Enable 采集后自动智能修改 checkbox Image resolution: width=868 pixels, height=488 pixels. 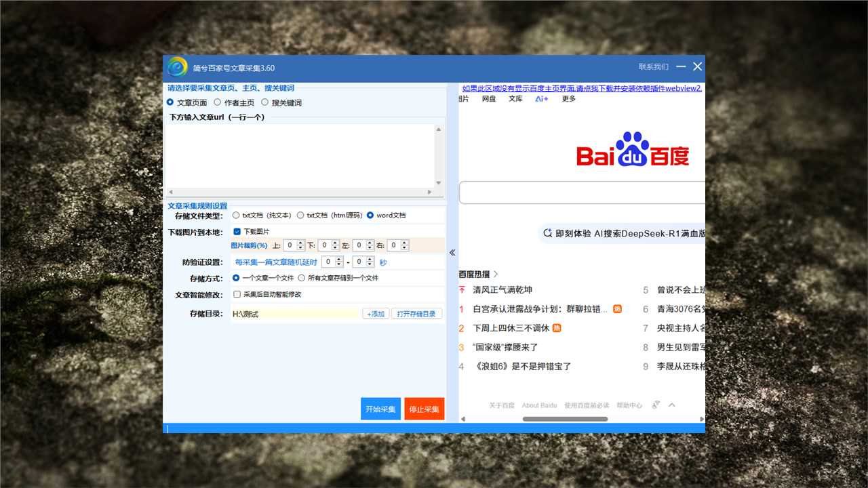pyautogui.click(x=237, y=295)
